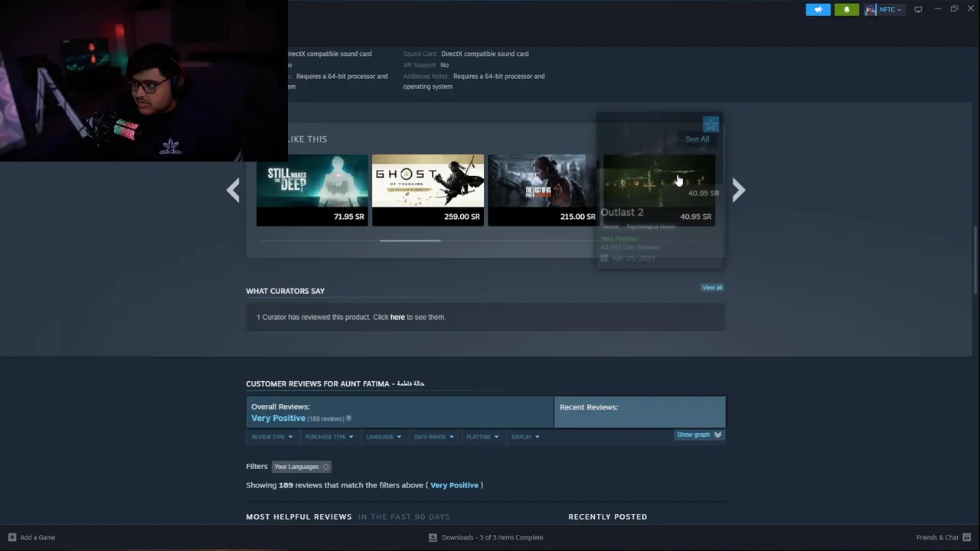Screen dimensions: 980x551
Task: Click the Very Positive filter summary link
Action: [454, 485]
